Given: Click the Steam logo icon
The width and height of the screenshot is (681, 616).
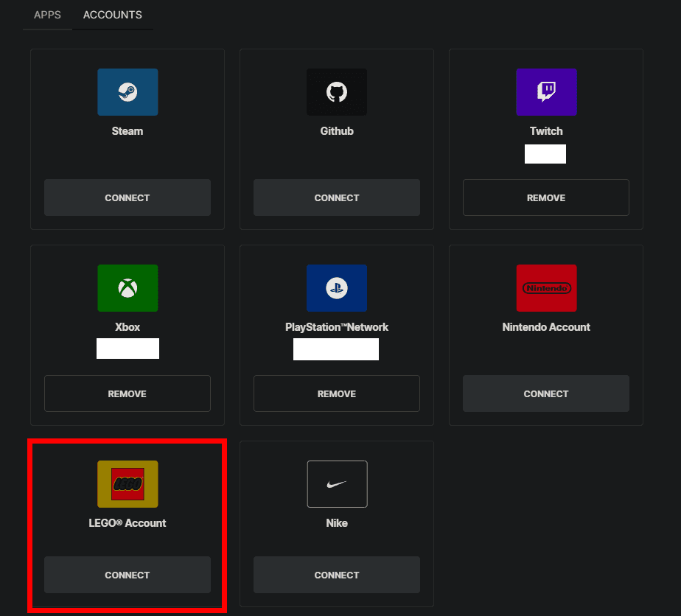Looking at the screenshot, I should tap(128, 92).
